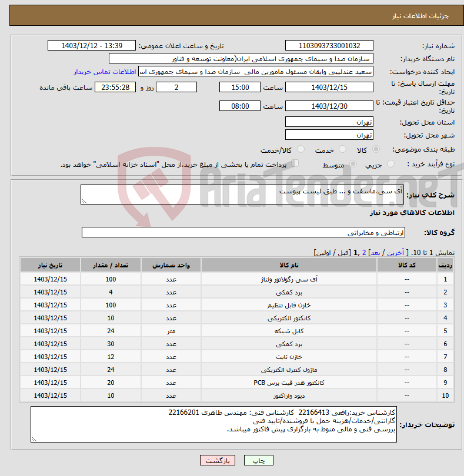The width and height of the screenshot is (464, 476).
Task: Click the ردیف column header
Action: pos(445,265)
